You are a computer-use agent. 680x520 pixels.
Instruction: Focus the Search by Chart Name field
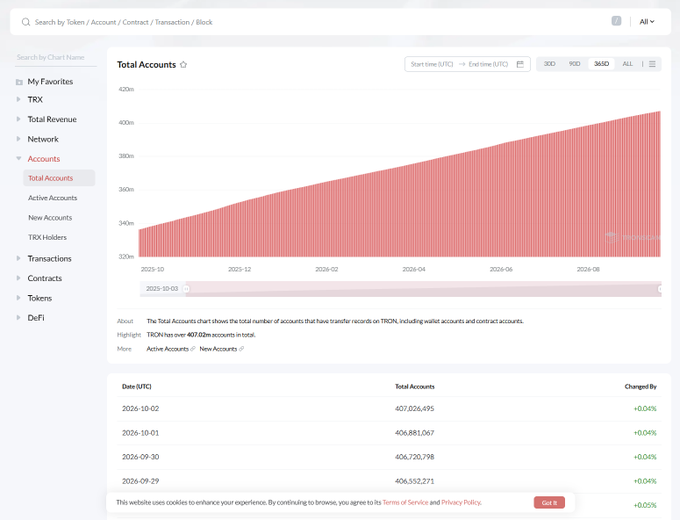point(56,57)
